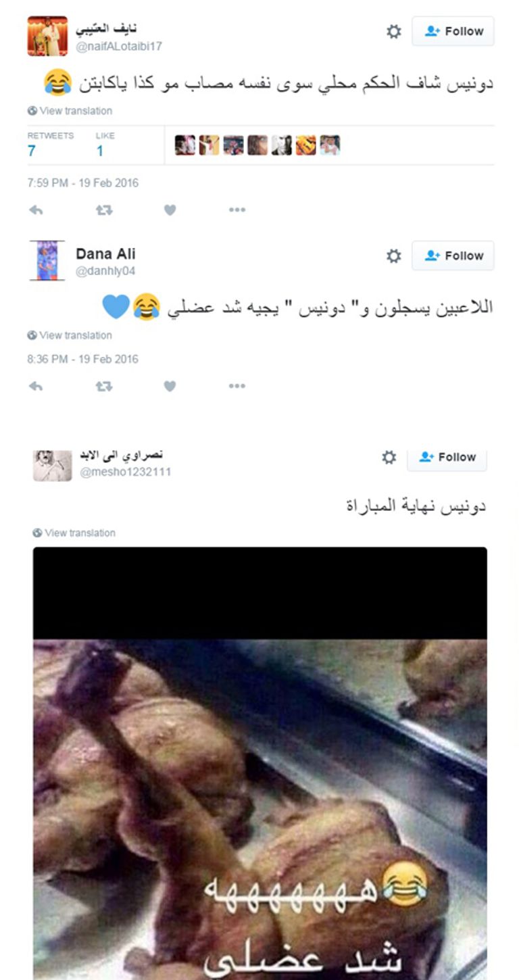519x980 pixels.
Task: Retweet the naifALotaibi17 tweet
Action: 103,210
